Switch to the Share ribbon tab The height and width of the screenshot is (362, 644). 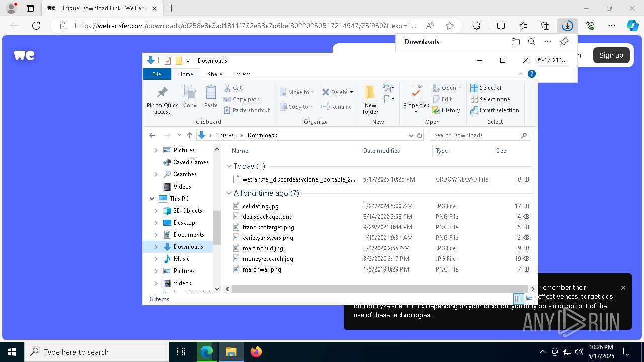point(215,74)
